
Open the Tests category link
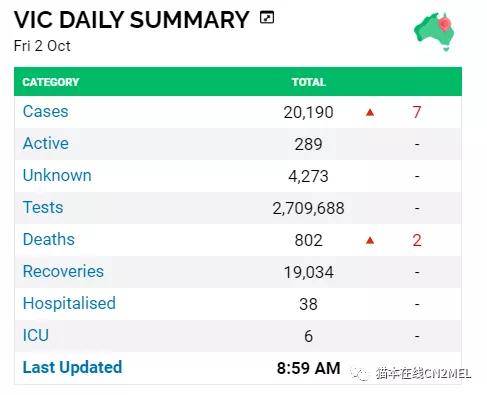(43, 207)
